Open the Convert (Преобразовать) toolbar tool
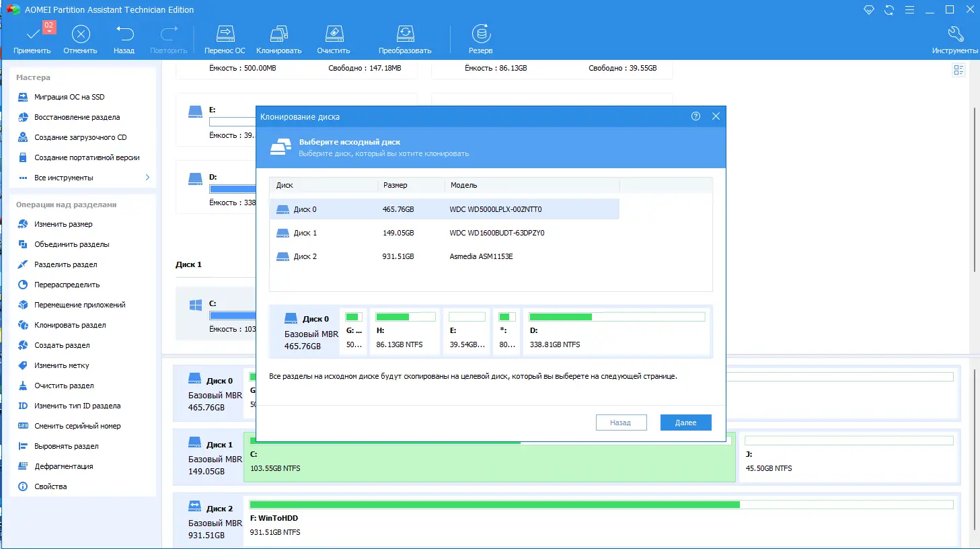Screen dimensions: 980x549 405,40
